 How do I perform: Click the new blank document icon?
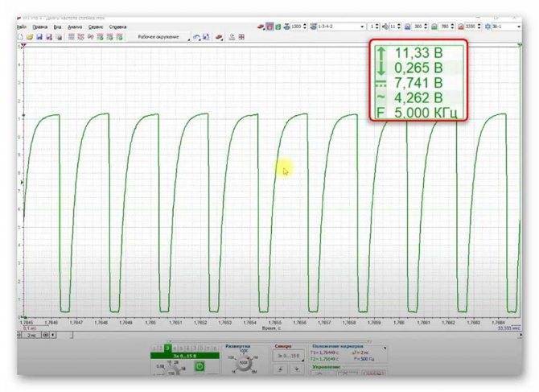coord(20,37)
